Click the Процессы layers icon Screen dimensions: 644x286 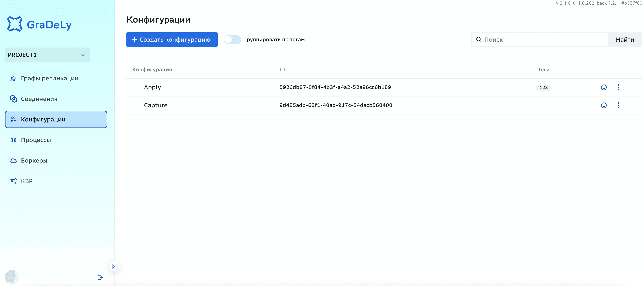[14, 140]
